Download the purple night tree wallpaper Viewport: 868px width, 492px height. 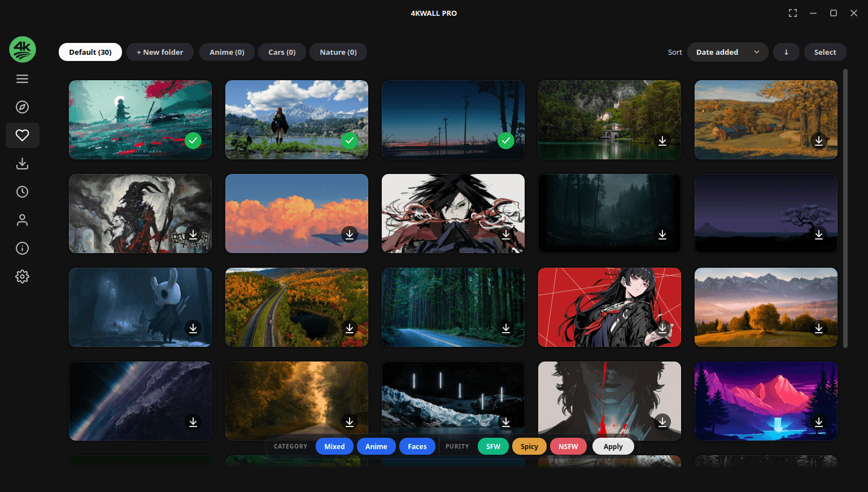tap(819, 234)
